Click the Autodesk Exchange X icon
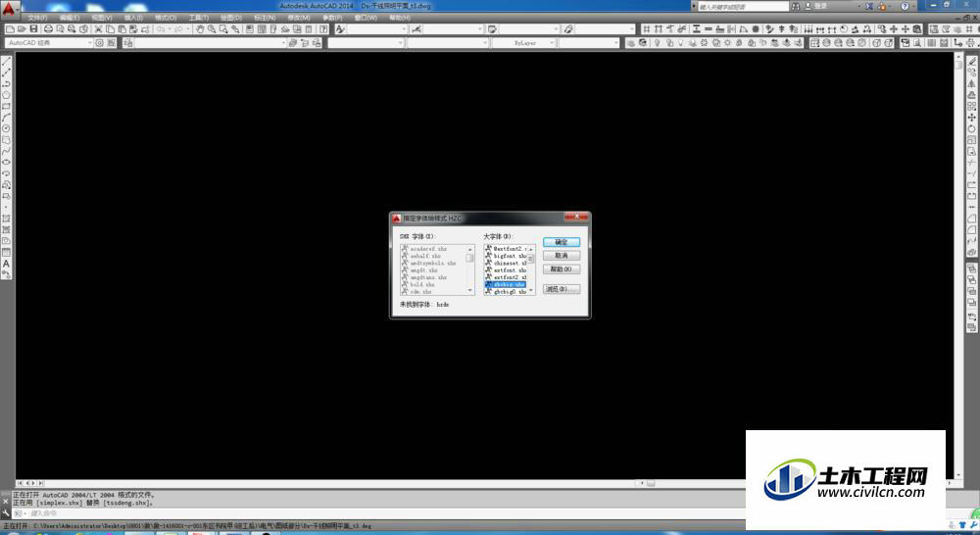The height and width of the screenshot is (535, 980). coord(869,6)
